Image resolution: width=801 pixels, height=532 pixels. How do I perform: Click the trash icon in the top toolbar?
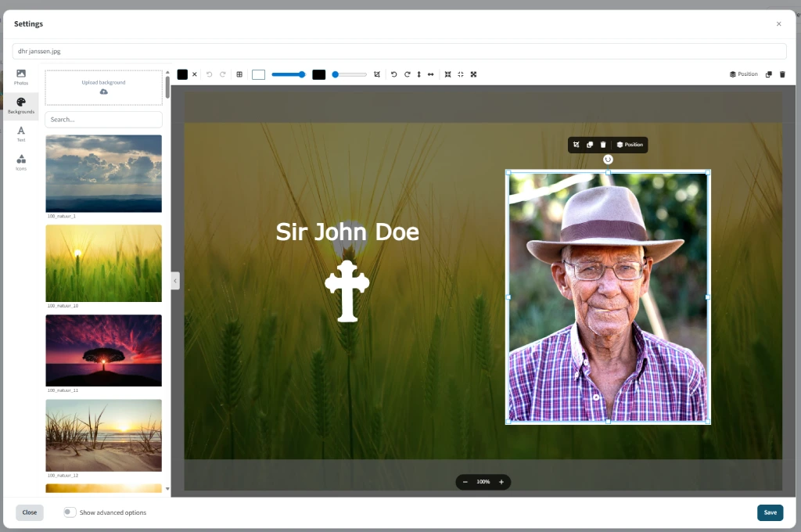[782, 74]
